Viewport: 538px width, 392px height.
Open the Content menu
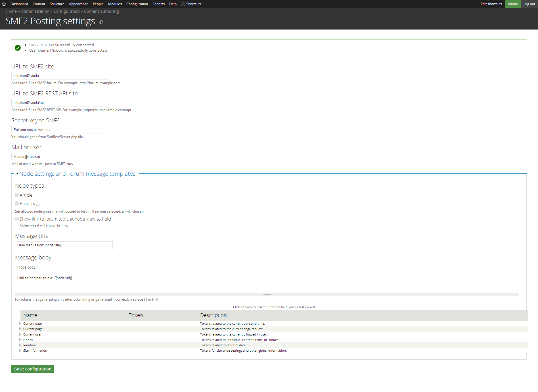[39, 4]
